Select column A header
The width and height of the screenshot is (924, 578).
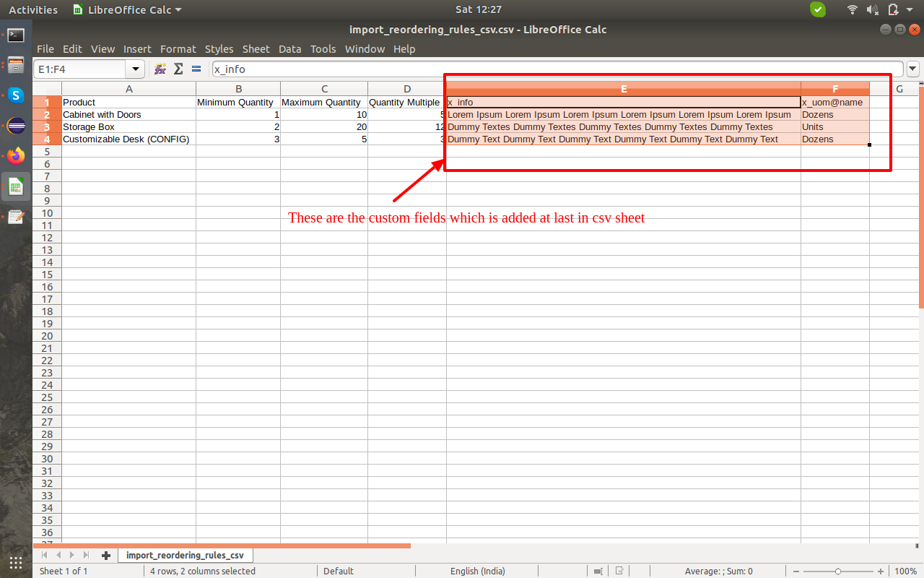pyautogui.click(x=128, y=89)
